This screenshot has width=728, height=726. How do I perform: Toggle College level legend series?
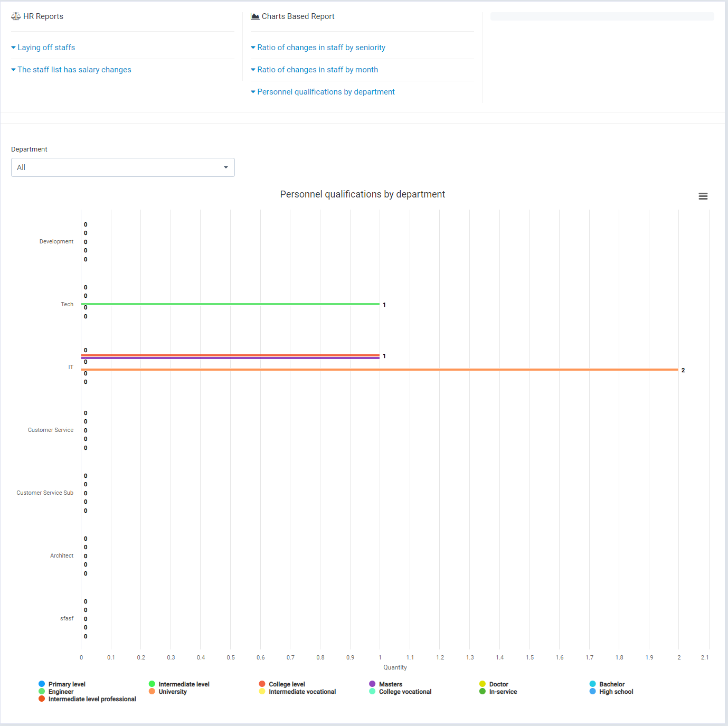(282, 684)
